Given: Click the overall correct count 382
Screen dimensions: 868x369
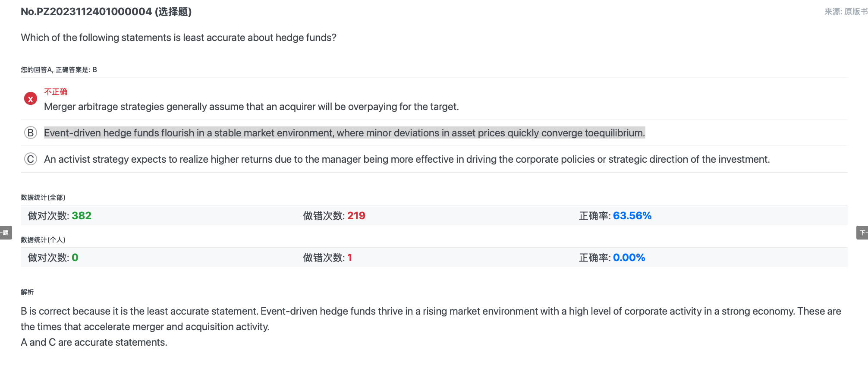Looking at the screenshot, I should click(x=82, y=216).
